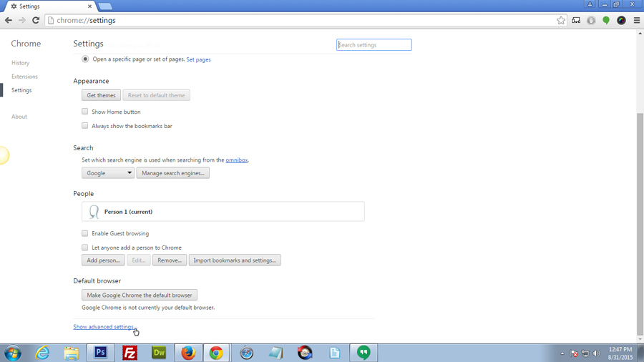
Task: Click the network tray icon
Action: pos(585,353)
